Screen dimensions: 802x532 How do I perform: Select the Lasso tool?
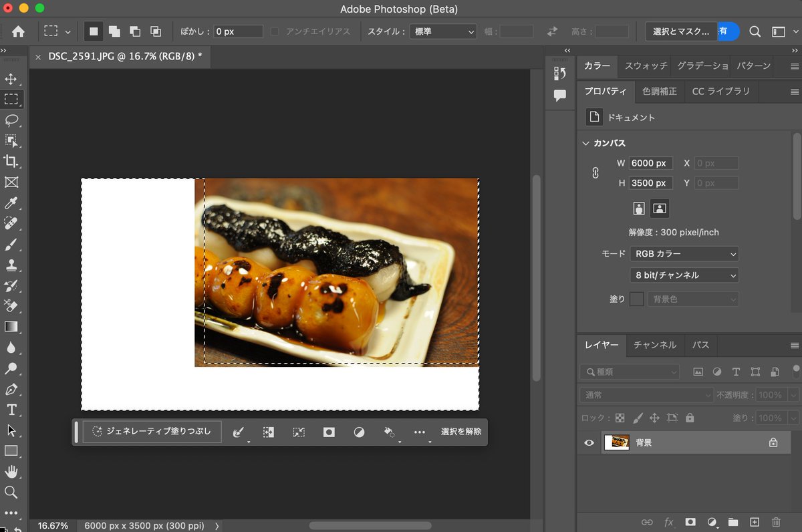11,120
